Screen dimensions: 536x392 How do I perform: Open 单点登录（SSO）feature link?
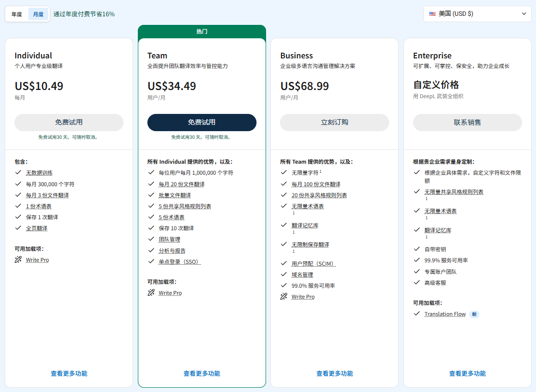tap(180, 262)
